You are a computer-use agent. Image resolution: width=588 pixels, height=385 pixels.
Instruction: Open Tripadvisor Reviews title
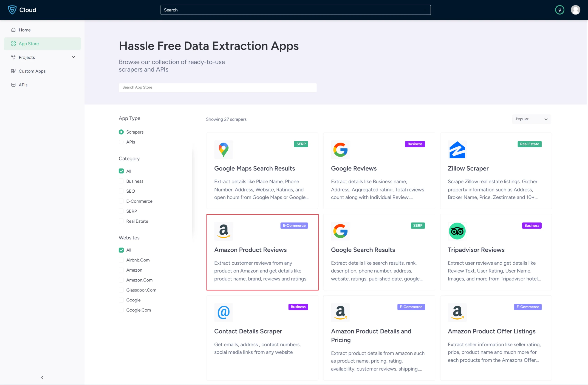click(x=476, y=250)
